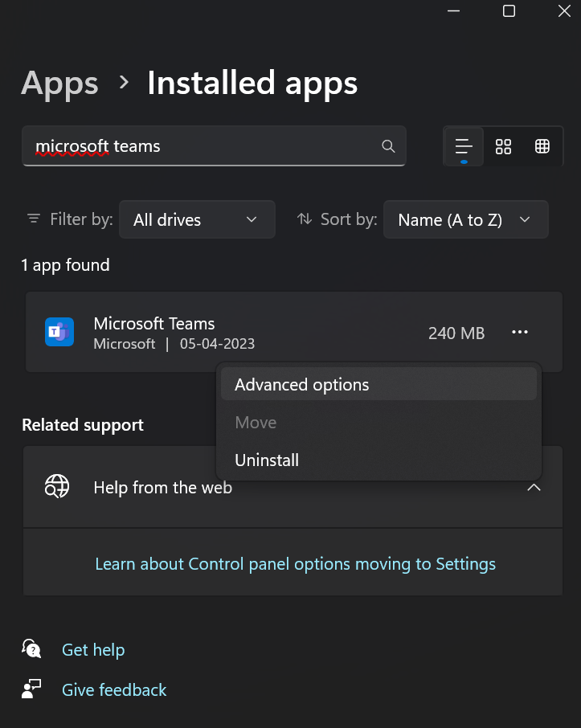Open the Filter by All drives dropdown
Screen dimensions: 581x728
coord(197,220)
